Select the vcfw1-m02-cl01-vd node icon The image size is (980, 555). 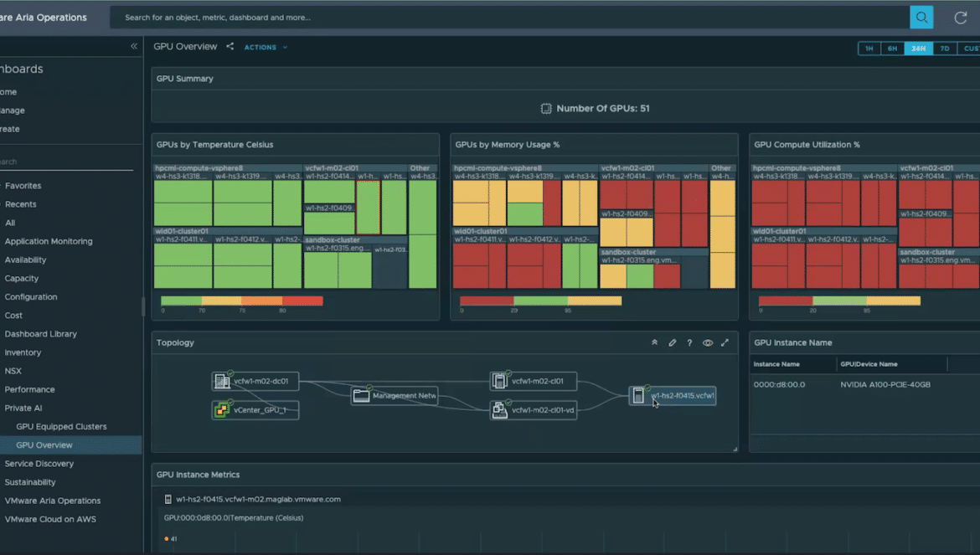pyautogui.click(x=499, y=410)
